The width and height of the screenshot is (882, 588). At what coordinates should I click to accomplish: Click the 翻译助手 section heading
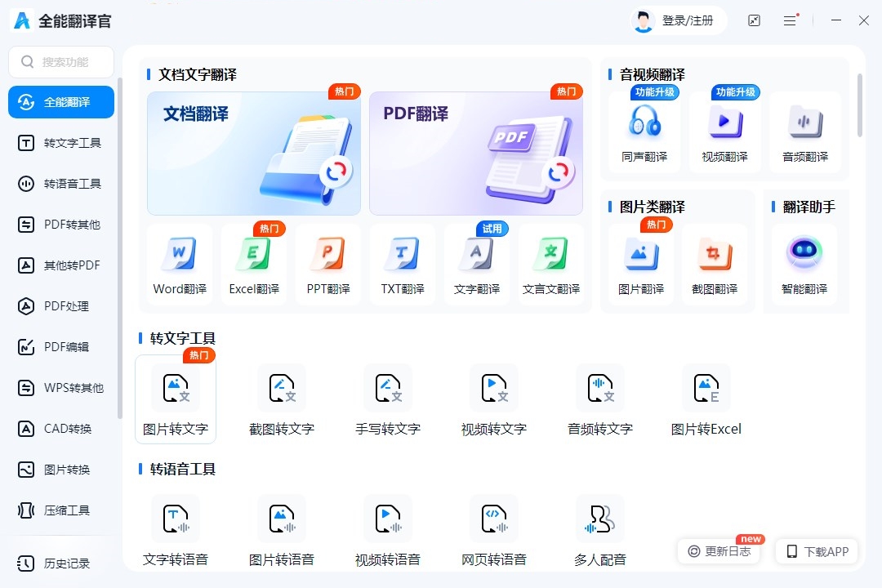[808, 207]
